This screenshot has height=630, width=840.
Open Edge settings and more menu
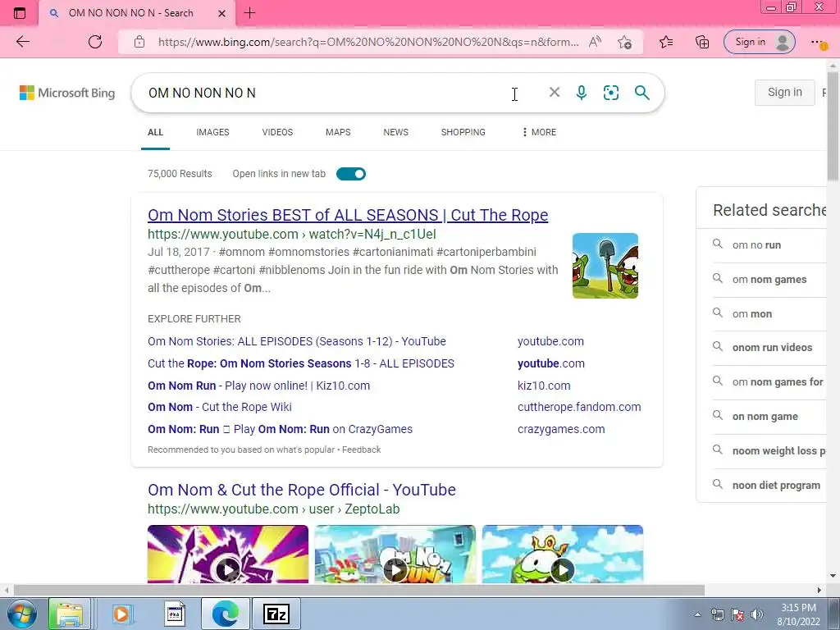pos(818,43)
